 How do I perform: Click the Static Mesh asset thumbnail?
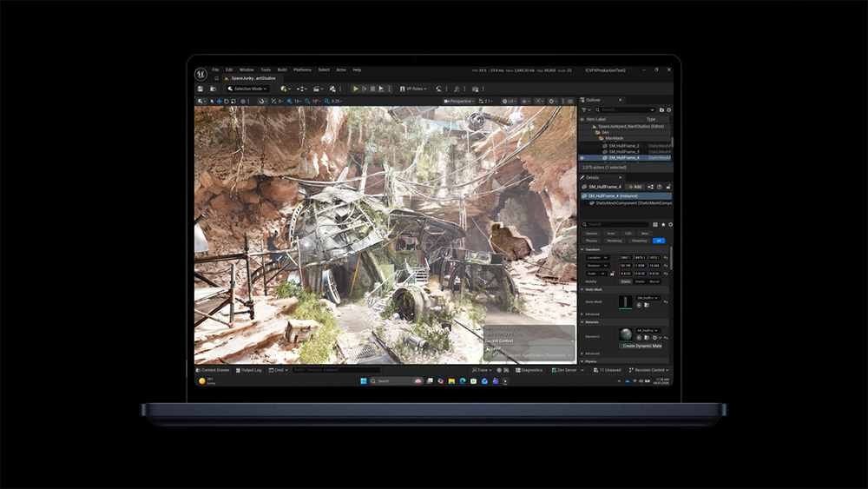click(x=626, y=301)
